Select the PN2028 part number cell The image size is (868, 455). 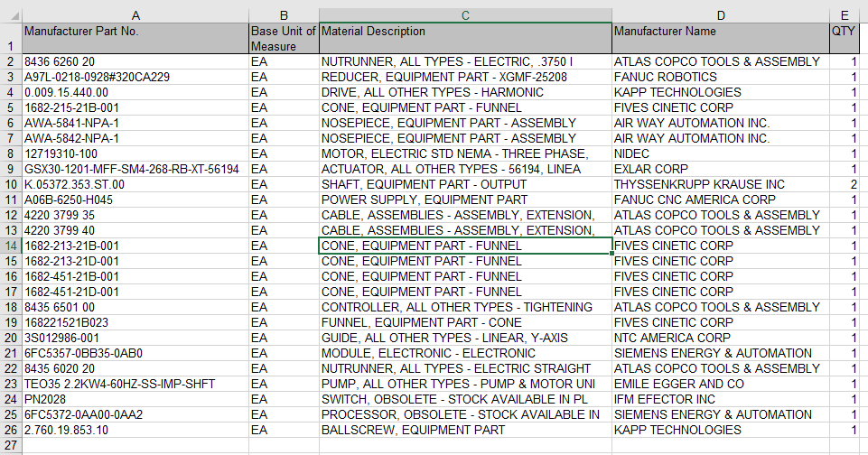coord(135,399)
